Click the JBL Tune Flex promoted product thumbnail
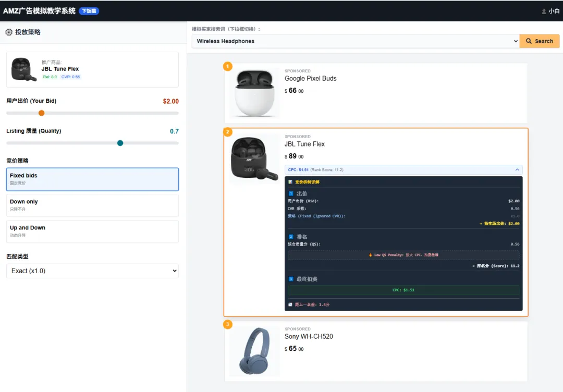 pyautogui.click(x=24, y=69)
